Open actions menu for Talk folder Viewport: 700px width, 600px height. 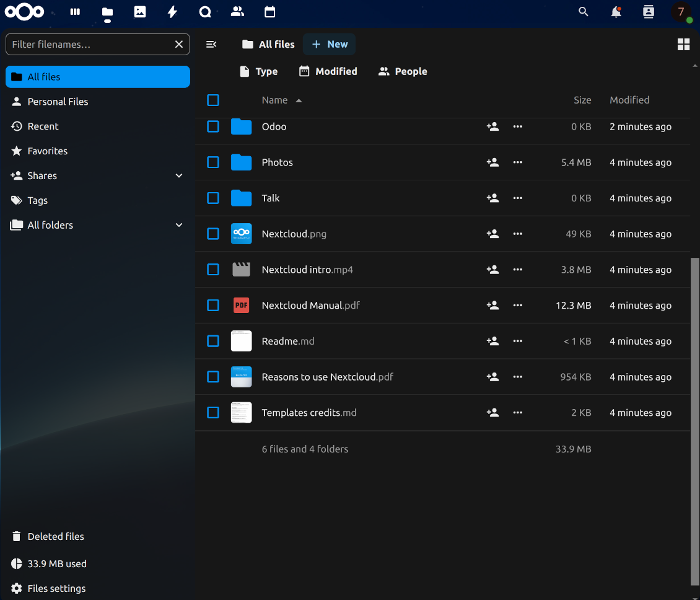pos(517,198)
